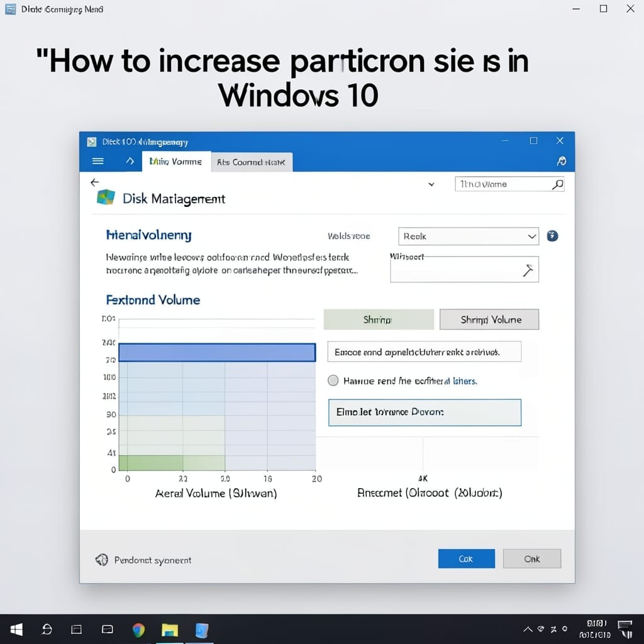Click the green 'Shrinp' button
The width and height of the screenshot is (644, 644).
point(378,319)
